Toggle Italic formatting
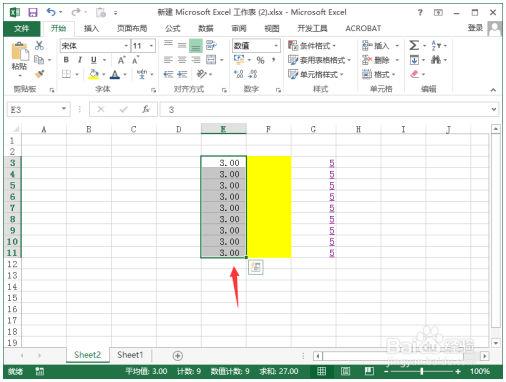 click(x=80, y=60)
